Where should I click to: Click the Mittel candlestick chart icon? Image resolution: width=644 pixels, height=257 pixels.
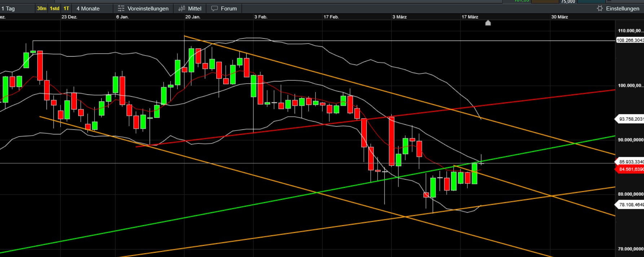[182, 8]
